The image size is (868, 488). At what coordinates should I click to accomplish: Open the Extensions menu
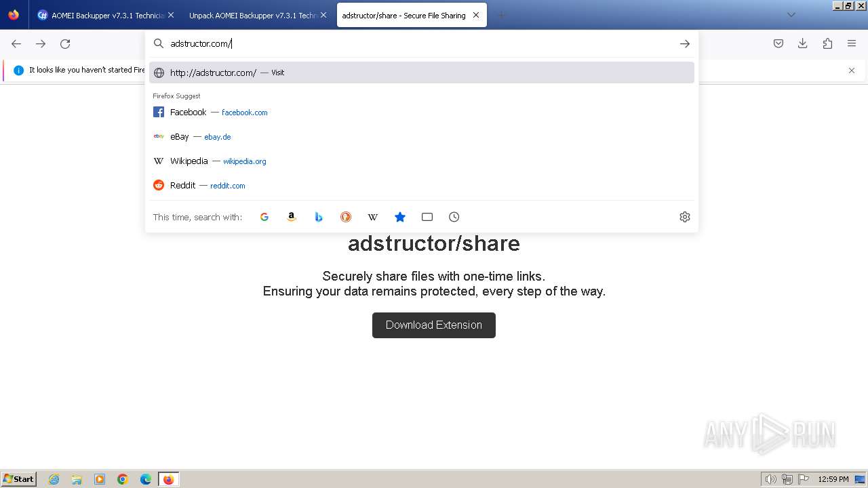tap(827, 43)
